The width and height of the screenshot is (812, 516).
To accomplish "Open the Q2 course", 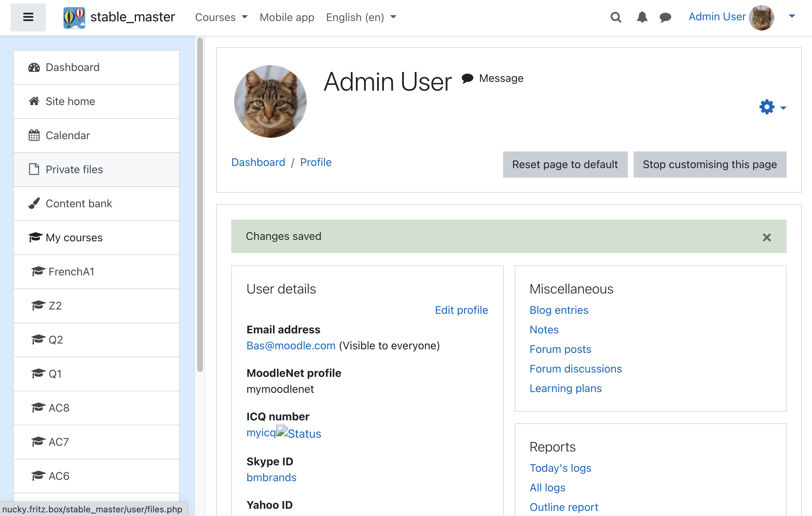I will click(96, 340).
